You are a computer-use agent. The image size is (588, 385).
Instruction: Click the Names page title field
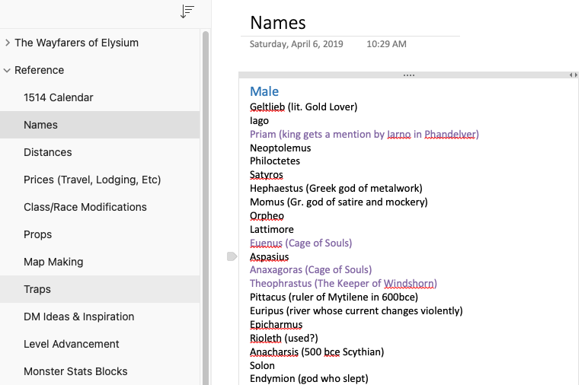pyautogui.click(x=278, y=23)
